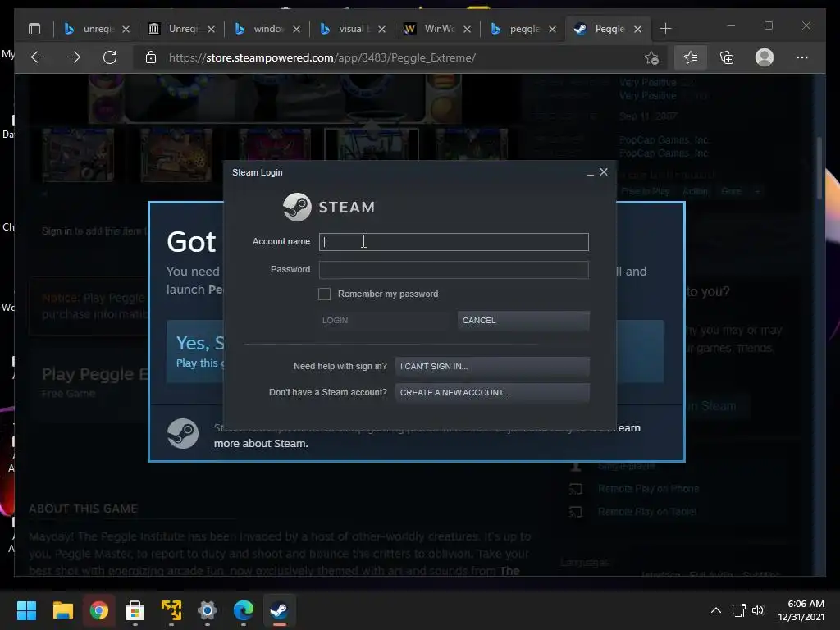
Task: Click the volume speaker tray icon
Action: pos(758,610)
